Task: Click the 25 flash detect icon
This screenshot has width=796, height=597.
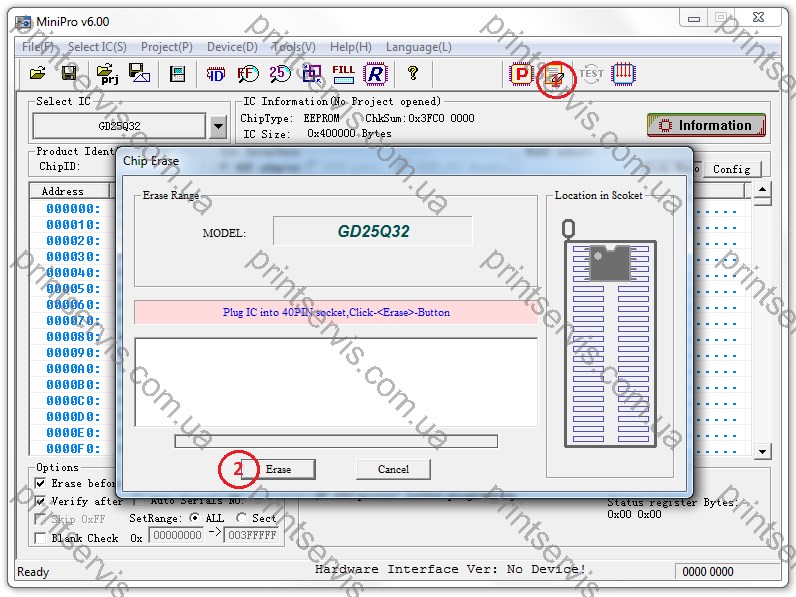Action: [280, 74]
